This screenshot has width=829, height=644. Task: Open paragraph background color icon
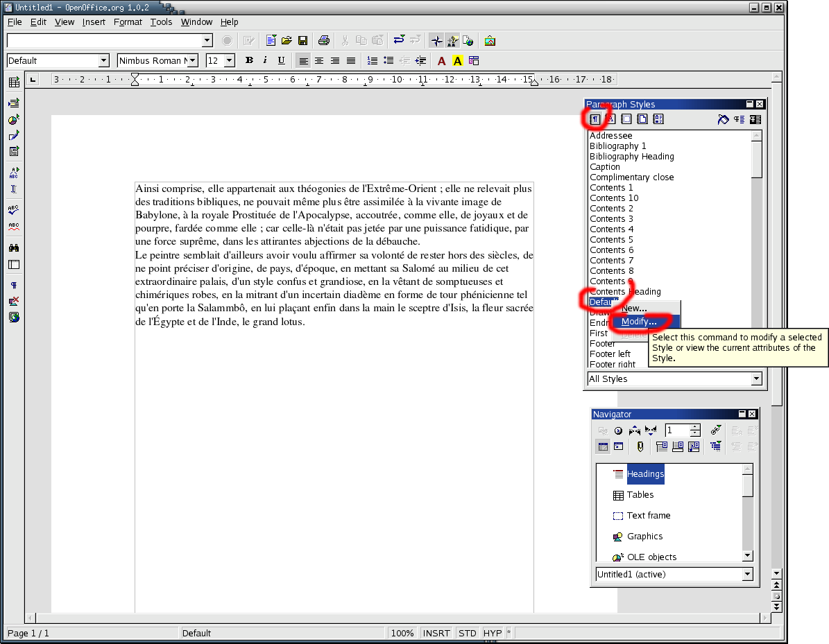coord(474,61)
